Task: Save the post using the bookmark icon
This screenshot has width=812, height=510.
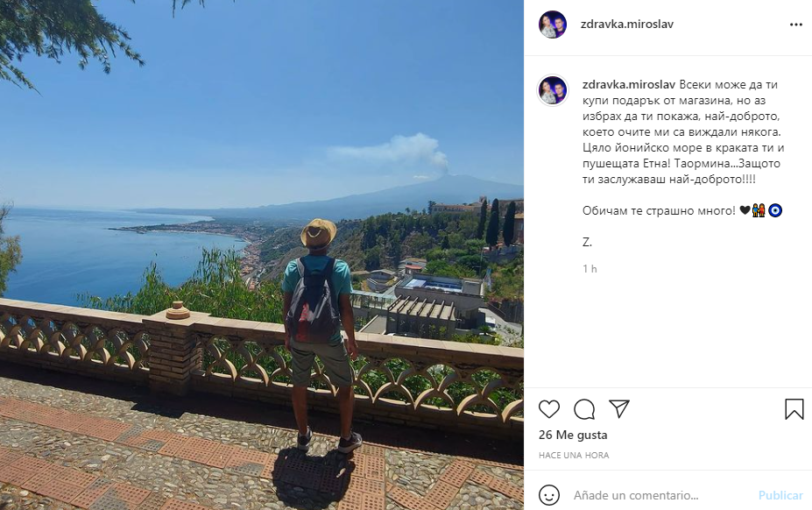Action: tap(794, 409)
